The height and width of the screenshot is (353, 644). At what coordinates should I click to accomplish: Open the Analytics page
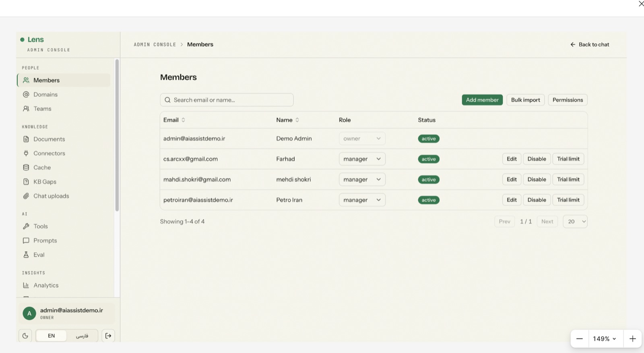click(64, 285)
